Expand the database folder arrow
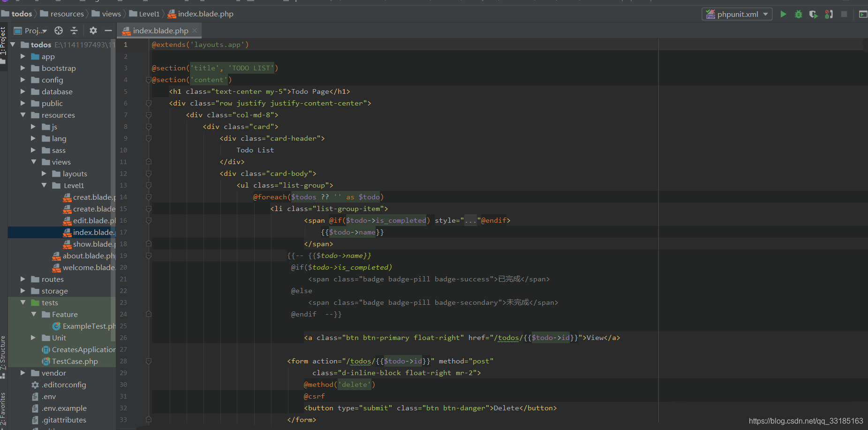Viewport: 868px width, 430px height. point(23,91)
